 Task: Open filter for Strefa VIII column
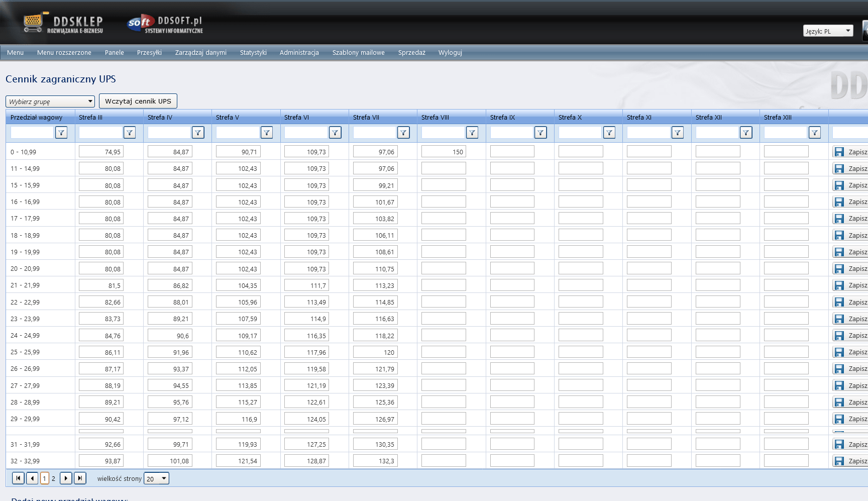pyautogui.click(x=472, y=133)
